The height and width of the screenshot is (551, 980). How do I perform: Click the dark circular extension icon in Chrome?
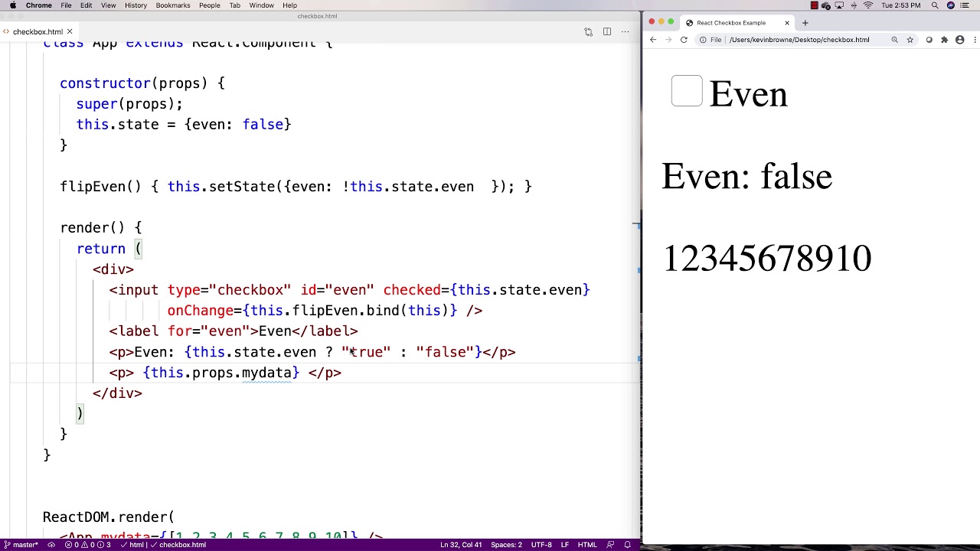coord(929,40)
